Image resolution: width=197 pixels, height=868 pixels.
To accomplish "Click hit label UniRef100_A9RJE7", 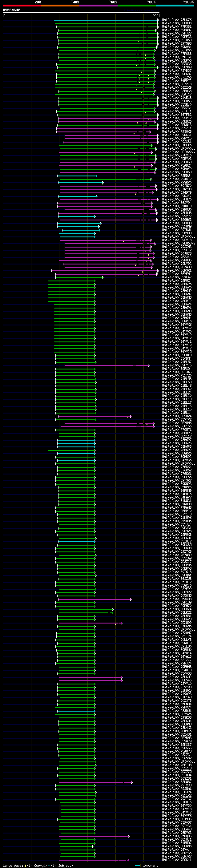I will [x=177, y=196].
